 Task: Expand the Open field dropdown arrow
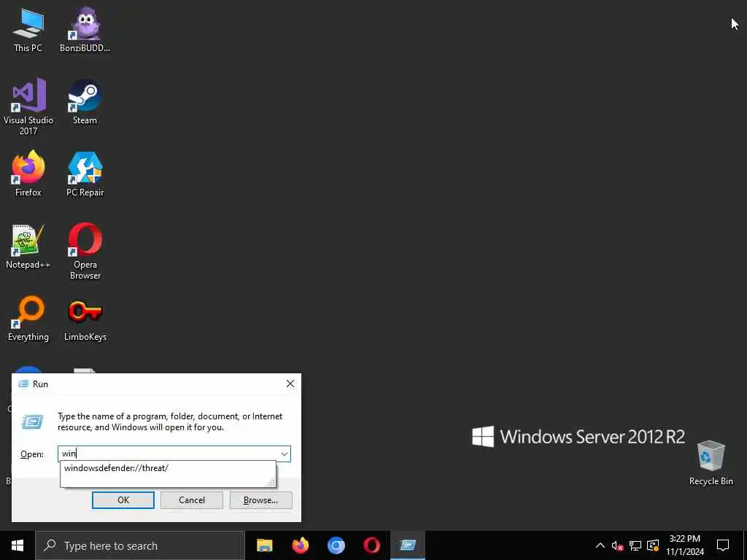click(x=284, y=454)
